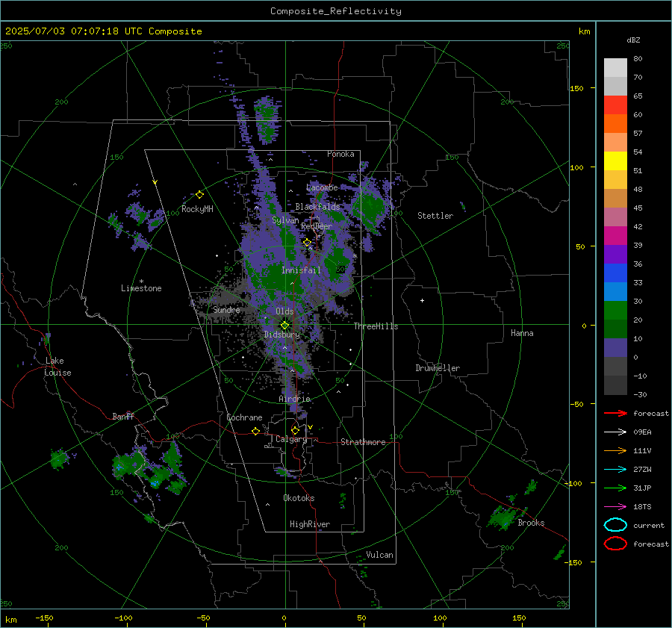Click the 'Didsbury' map label
The image size is (672, 628).
pyautogui.click(x=282, y=335)
